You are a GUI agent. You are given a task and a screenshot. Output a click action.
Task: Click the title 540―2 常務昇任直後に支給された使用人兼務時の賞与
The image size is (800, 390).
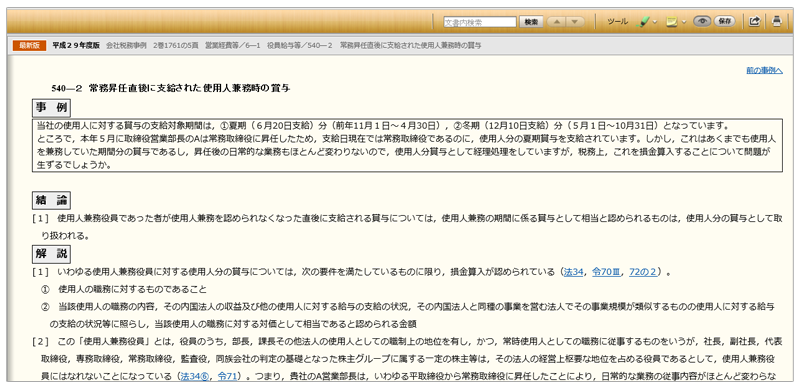(x=170, y=88)
